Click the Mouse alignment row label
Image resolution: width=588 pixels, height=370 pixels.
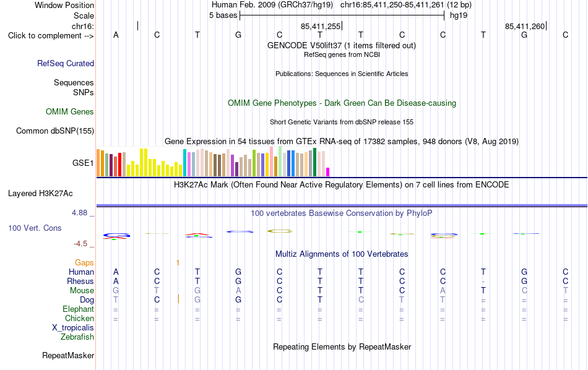point(82,291)
